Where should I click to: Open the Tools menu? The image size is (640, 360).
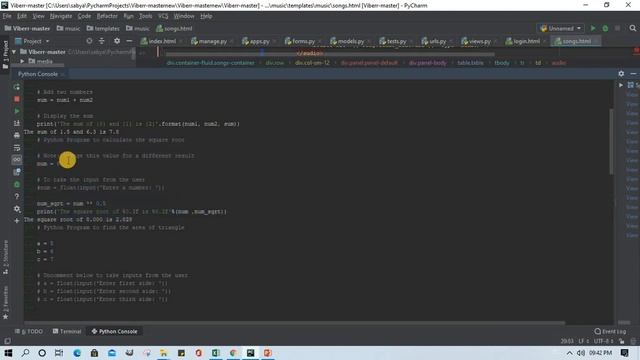click(145, 16)
